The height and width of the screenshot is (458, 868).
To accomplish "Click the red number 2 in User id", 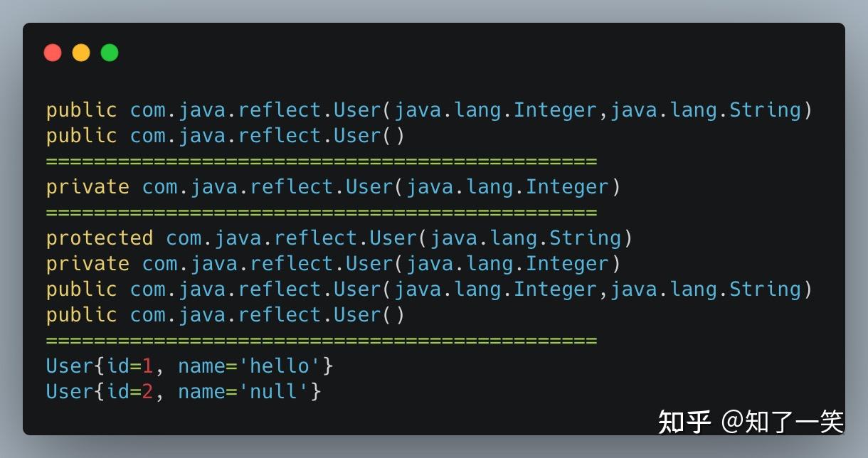I will click(147, 391).
